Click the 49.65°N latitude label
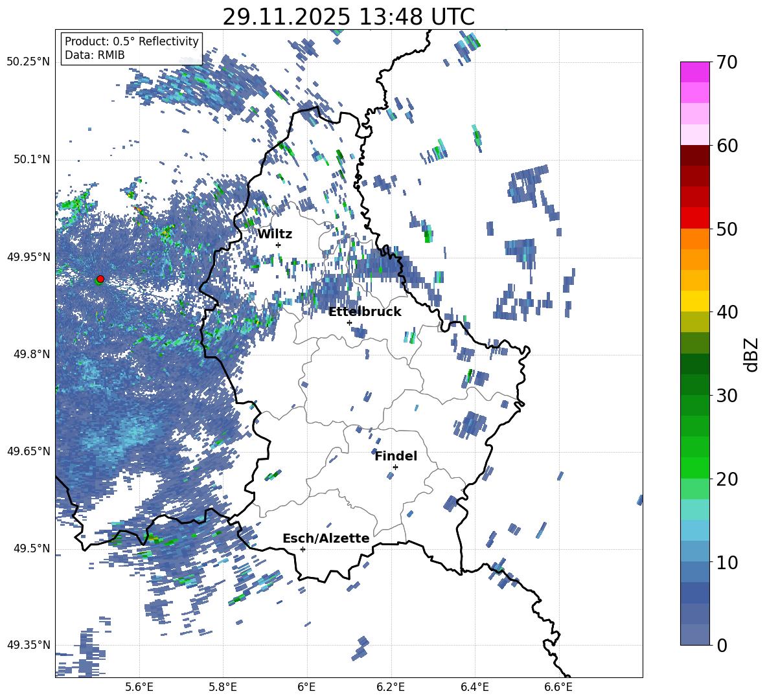767x700 pixels. (29, 451)
